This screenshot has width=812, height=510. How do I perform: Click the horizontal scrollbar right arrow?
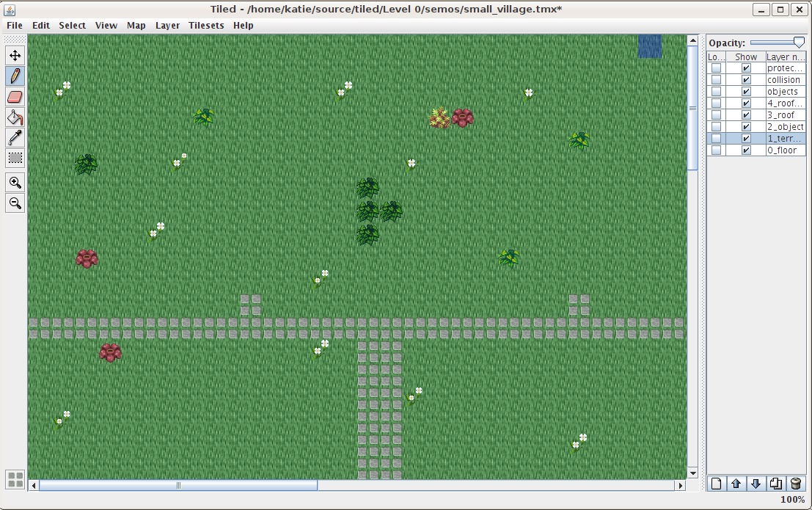coord(681,486)
